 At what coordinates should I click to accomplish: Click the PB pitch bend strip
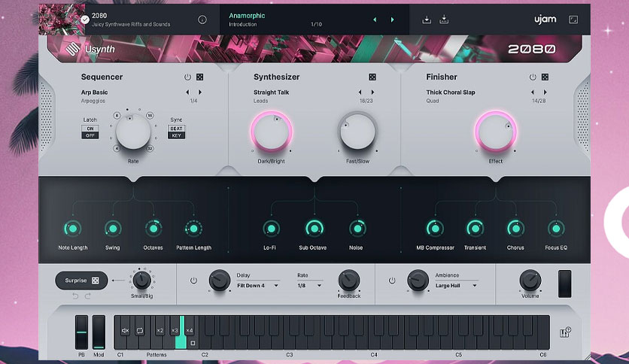pyautogui.click(x=81, y=332)
